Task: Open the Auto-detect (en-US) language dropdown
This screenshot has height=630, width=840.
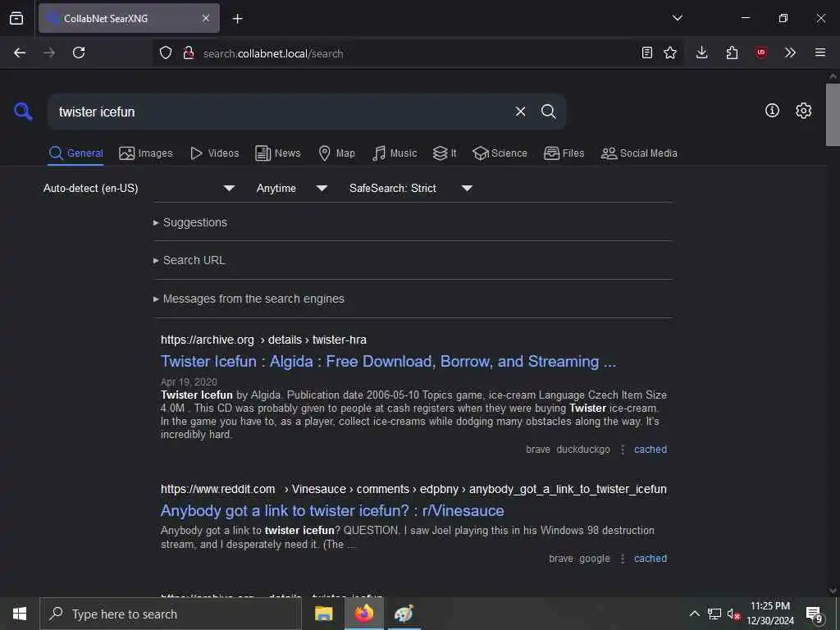Action: [139, 188]
